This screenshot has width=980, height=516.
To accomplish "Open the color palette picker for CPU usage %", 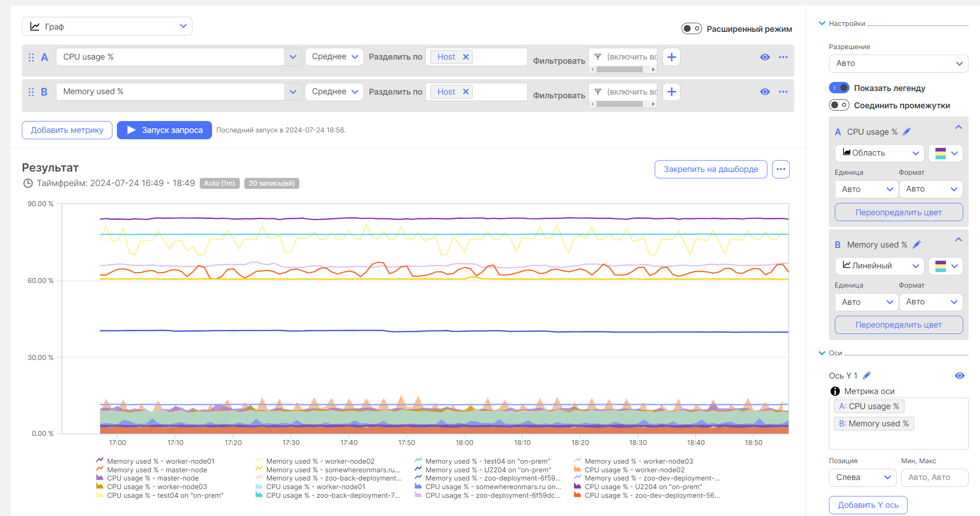I will 945,153.
